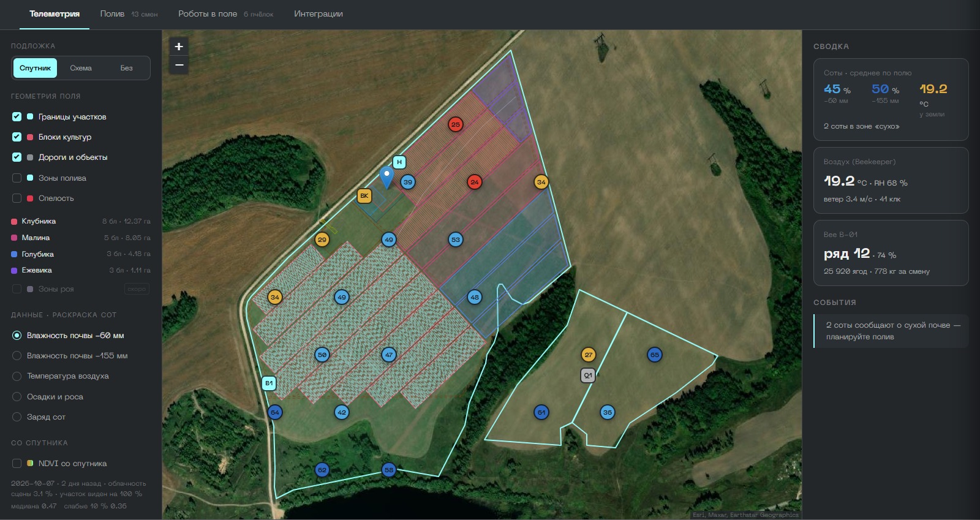
Task: Select Осадки и роса radio option
Action: coord(17,396)
